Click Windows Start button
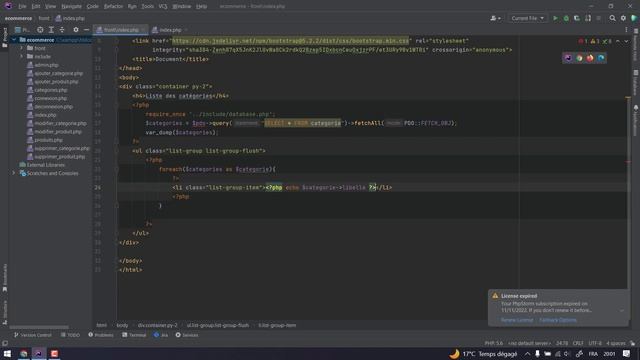Screen dimensions: 640x360 click(x=7, y=353)
